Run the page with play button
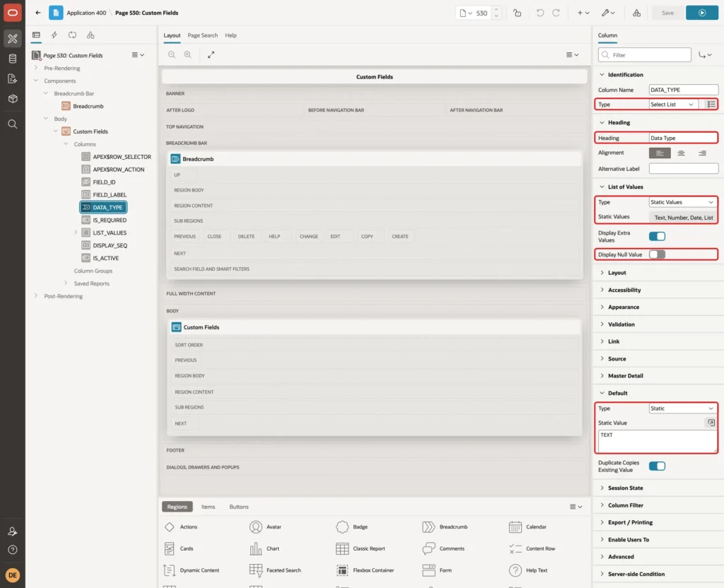Viewport: 724px width, 588px height. (x=702, y=13)
